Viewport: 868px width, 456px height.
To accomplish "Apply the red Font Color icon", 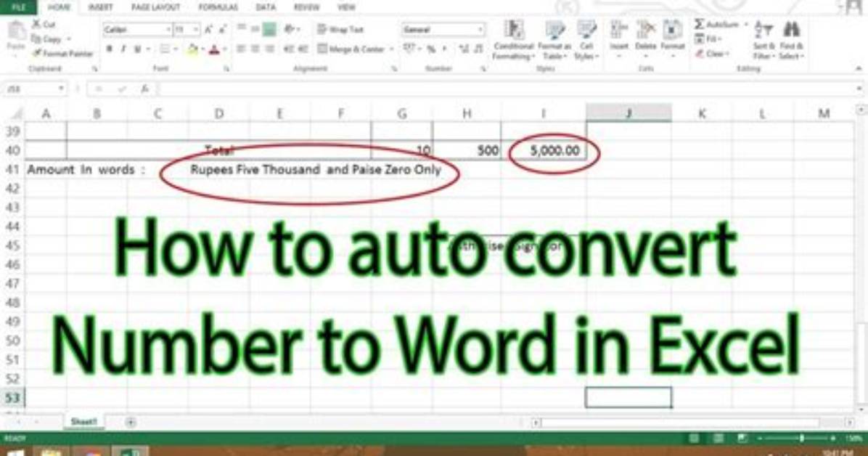I will [x=214, y=49].
